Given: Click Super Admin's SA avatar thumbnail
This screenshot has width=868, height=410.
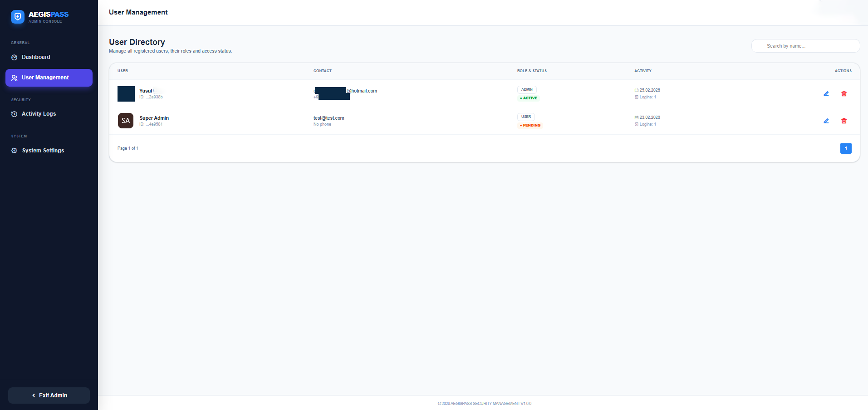Looking at the screenshot, I should click(126, 121).
